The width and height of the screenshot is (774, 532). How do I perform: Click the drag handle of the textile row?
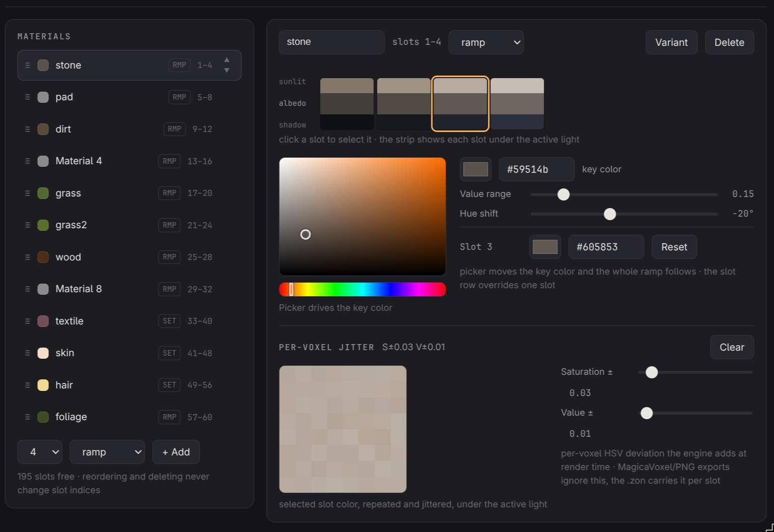coord(28,321)
